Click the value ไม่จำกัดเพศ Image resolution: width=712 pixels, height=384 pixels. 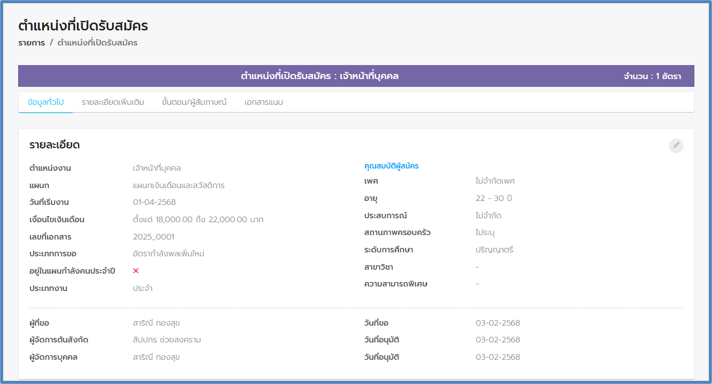[495, 181]
